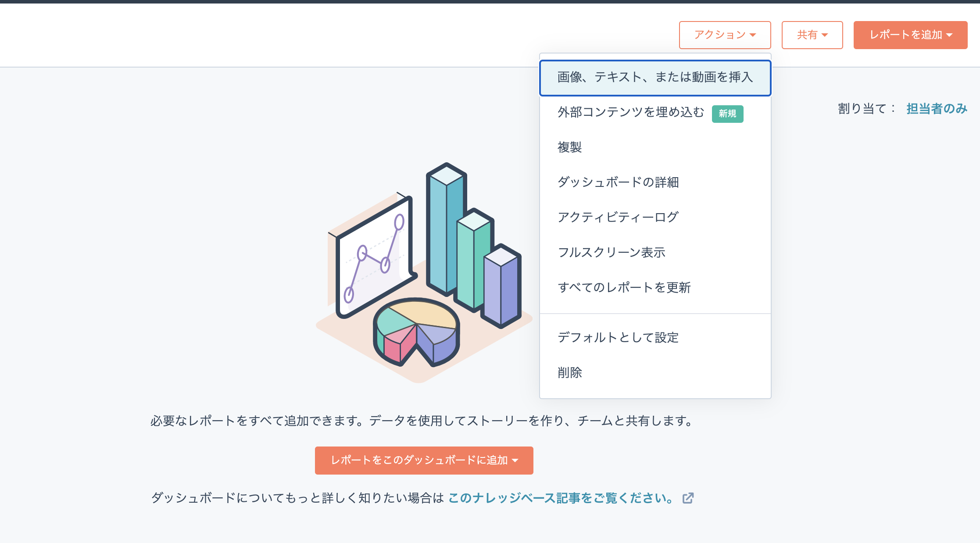Expand the レポートを追加 dropdown

click(910, 35)
